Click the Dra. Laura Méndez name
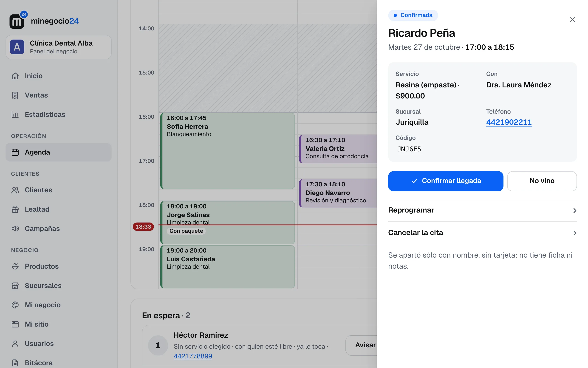 (x=519, y=85)
